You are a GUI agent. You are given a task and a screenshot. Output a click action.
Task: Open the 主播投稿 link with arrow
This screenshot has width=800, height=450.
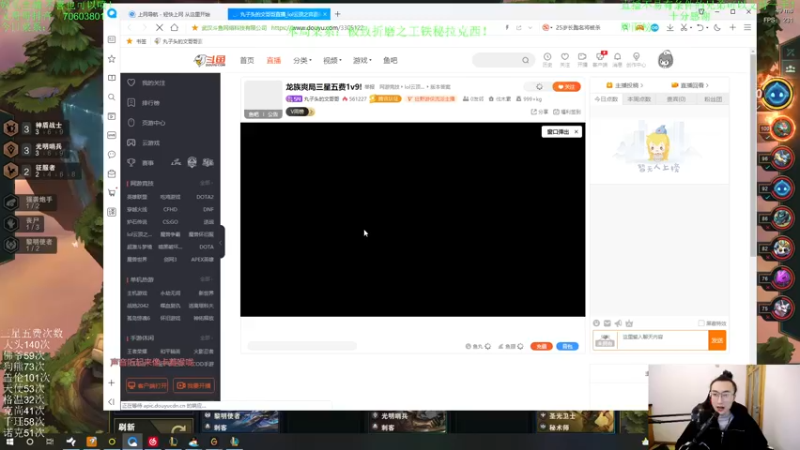pyautogui.click(x=624, y=85)
